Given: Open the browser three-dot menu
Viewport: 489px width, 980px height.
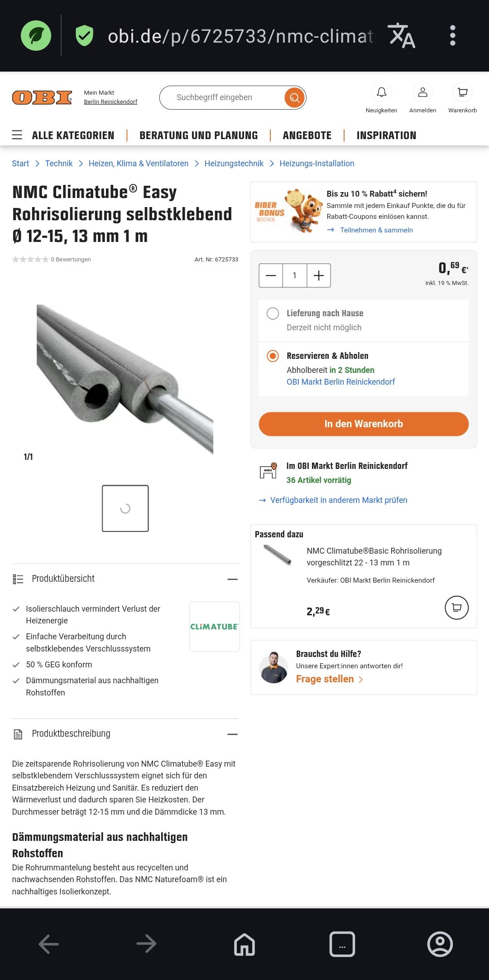Looking at the screenshot, I should coord(452,35).
